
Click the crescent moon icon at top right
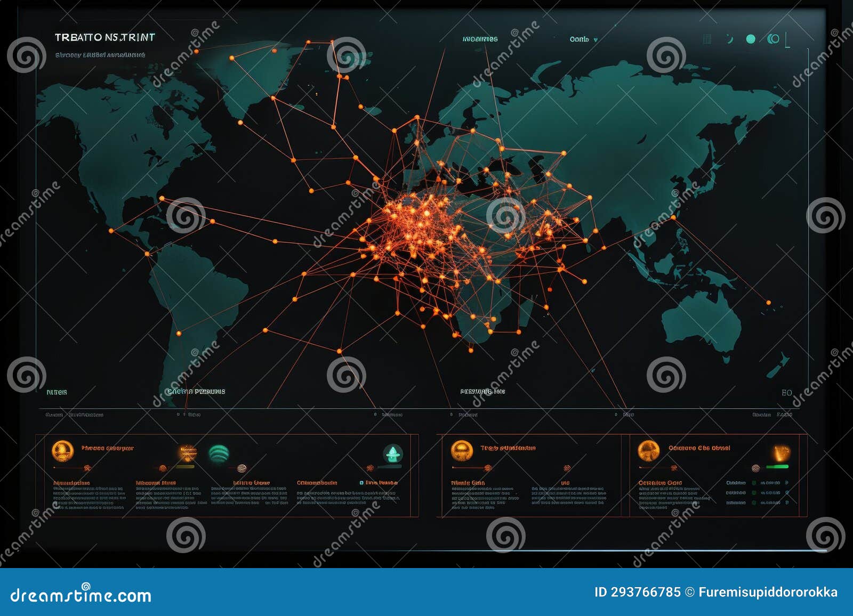point(729,39)
